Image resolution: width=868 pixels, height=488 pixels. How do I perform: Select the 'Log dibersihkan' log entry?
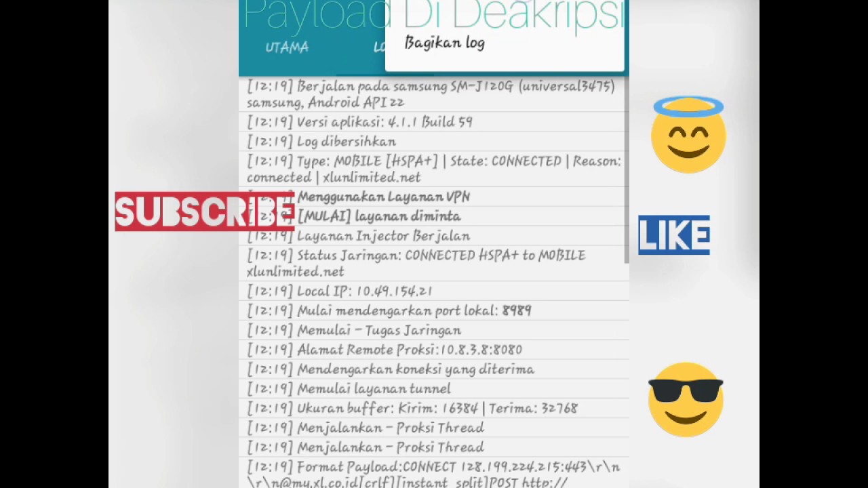click(x=434, y=142)
